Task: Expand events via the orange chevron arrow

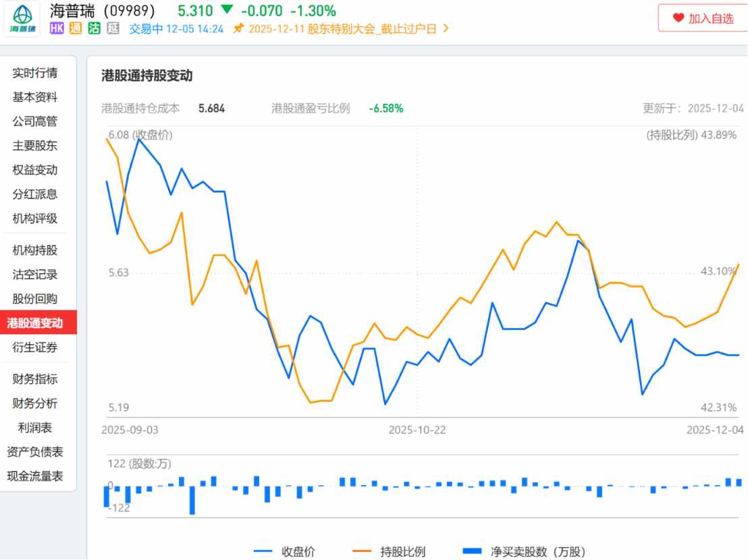Action: tap(446, 29)
